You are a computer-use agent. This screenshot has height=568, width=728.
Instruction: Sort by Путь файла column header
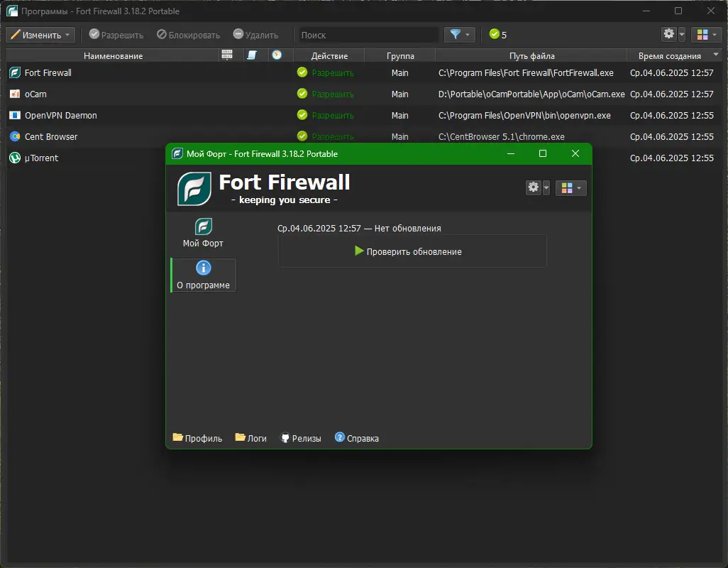coord(531,55)
